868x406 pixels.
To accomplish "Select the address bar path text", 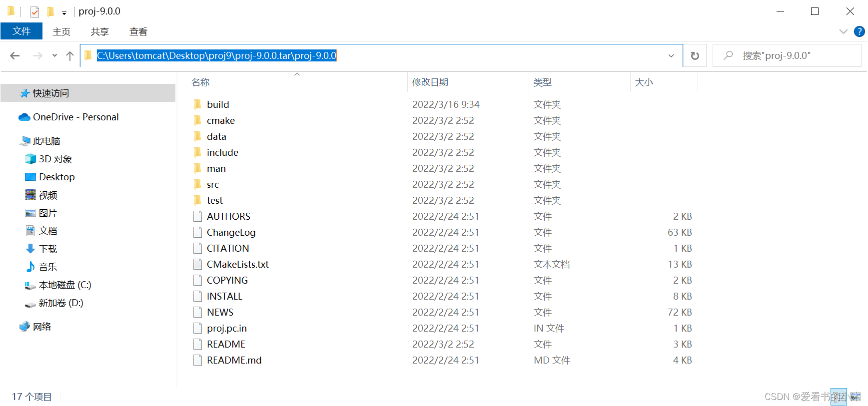I will pyautogui.click(x=216, y=55).
